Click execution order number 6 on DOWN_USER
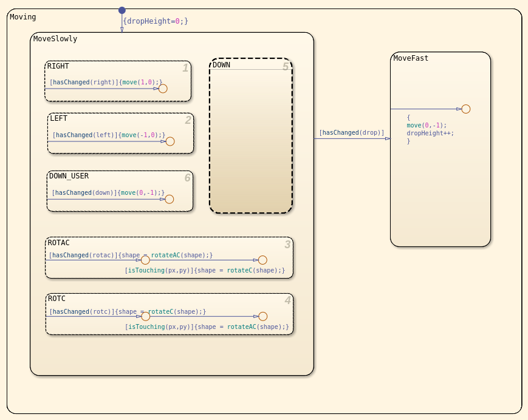The image size is (528, 420). click(x=187, y=178)
